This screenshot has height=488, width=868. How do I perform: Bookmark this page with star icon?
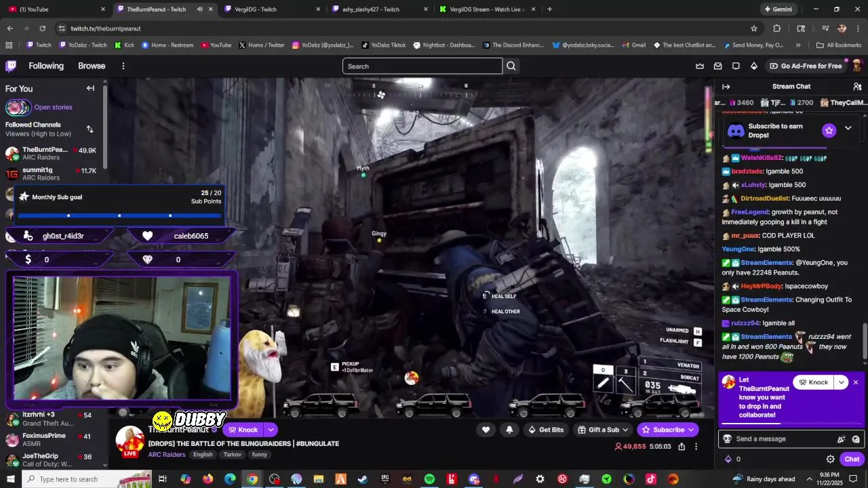coord(753,28)
